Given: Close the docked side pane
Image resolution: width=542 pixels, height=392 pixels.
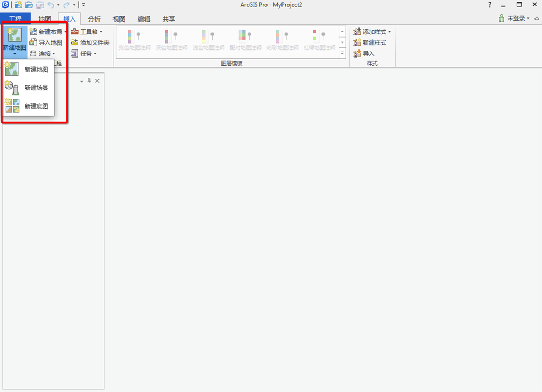Looking at the screenshot, I should pyautogui.click(x=97, y=81).
